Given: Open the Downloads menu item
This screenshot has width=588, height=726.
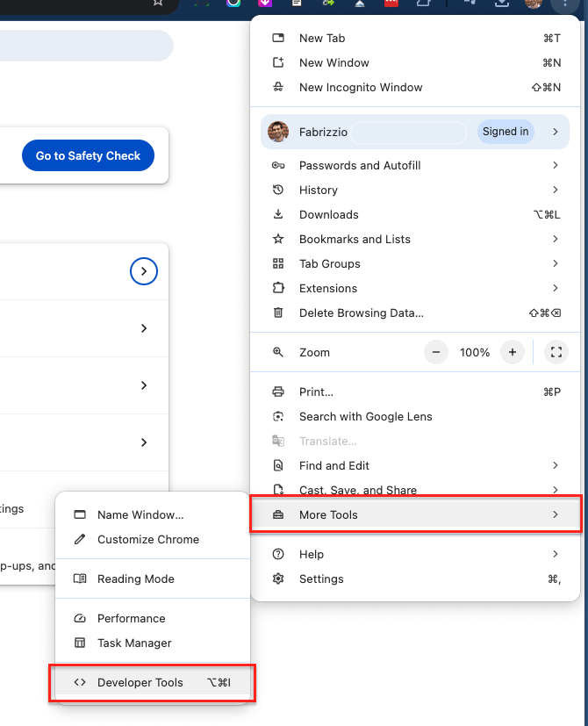Looking at the screenshot, I should (328, 215).
